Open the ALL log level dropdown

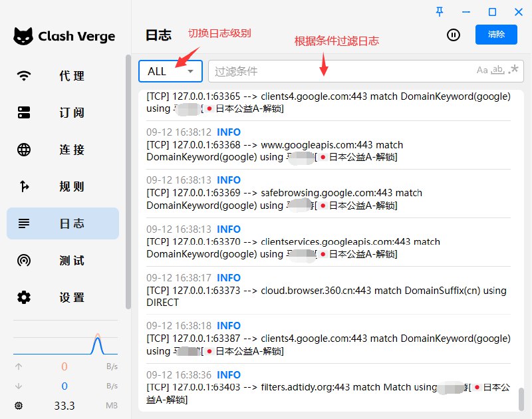(170, 71)
